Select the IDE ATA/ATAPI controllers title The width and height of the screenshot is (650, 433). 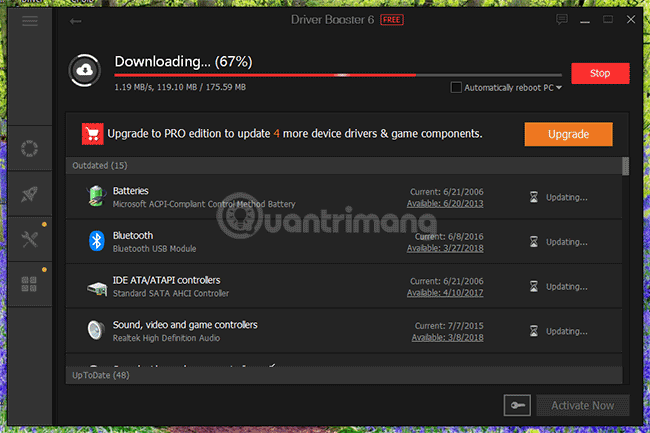(166, 280)
